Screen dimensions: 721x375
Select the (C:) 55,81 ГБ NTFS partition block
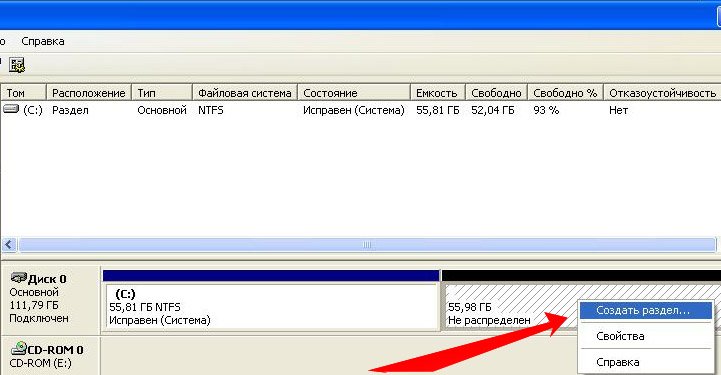pos(271,307)
